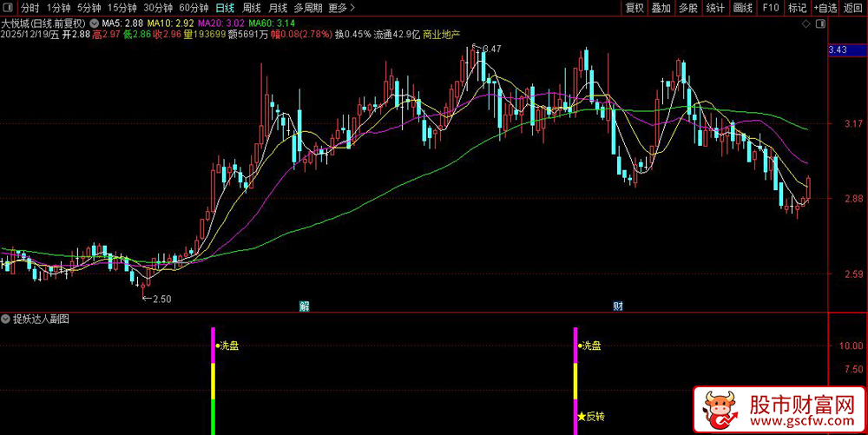Click the diamond icon above the chart
Screen dimensions: 868x435
[x=806, y=23]
